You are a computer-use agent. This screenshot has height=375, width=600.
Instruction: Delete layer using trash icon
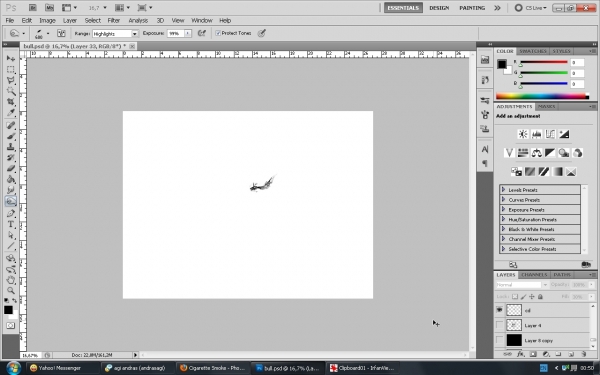pyautogui.click(x=584, y=354)
